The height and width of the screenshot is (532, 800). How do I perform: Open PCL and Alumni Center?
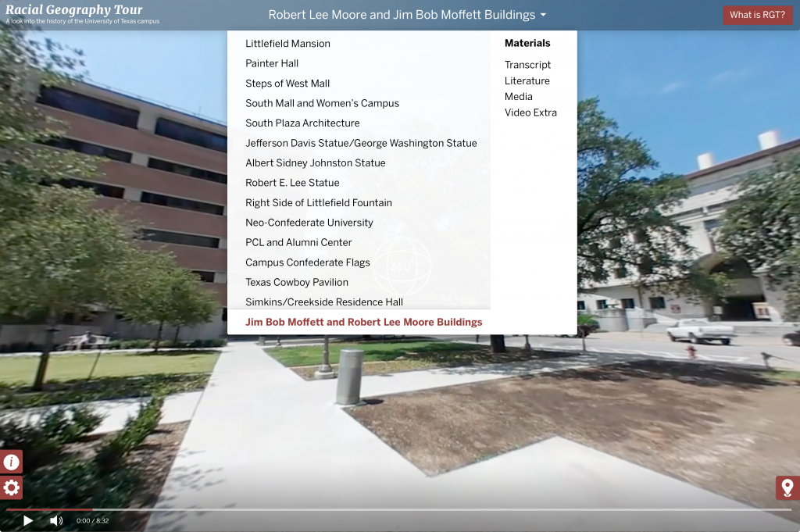(298, 242)
